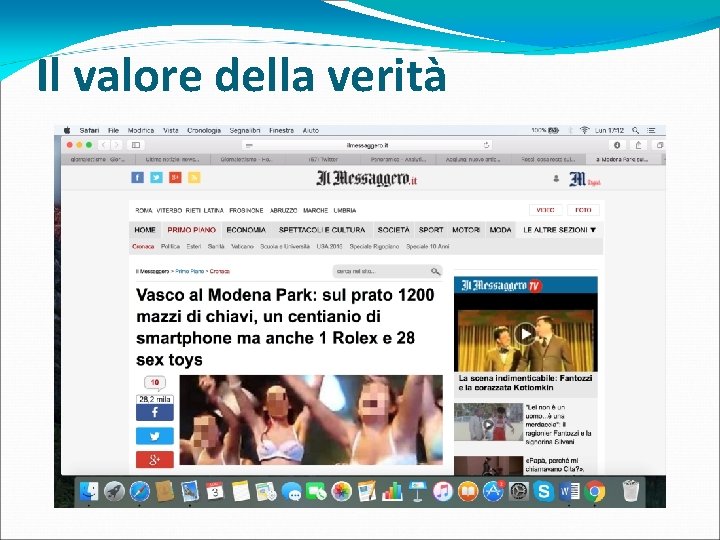
Task: Open the Safari menu in menu bar
Action: pyautogui.click(x=89, y=130)
